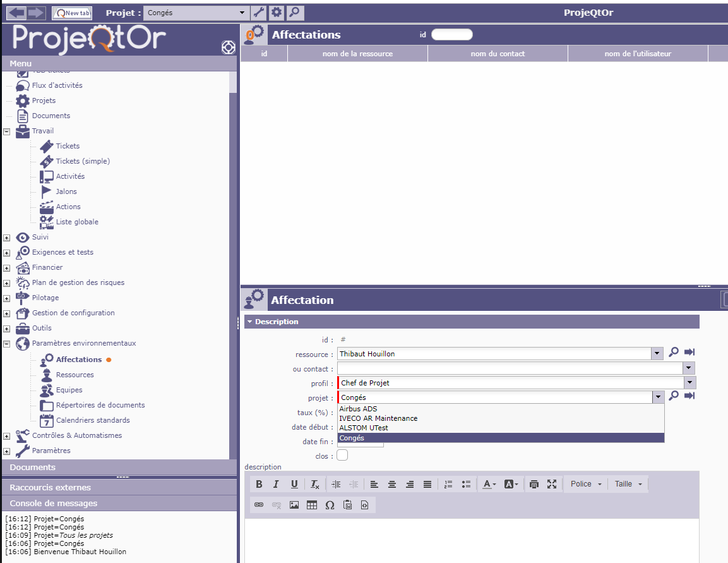Open Répertoires de documents entry
728x563 pixels.
click(100, 405)
